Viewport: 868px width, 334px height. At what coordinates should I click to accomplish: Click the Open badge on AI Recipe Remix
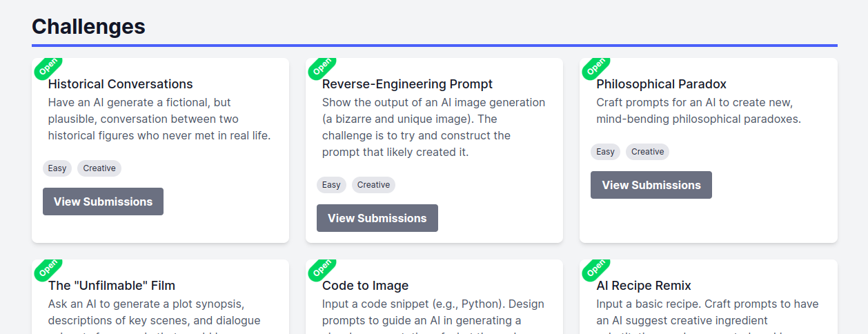[x=596, y=268]
